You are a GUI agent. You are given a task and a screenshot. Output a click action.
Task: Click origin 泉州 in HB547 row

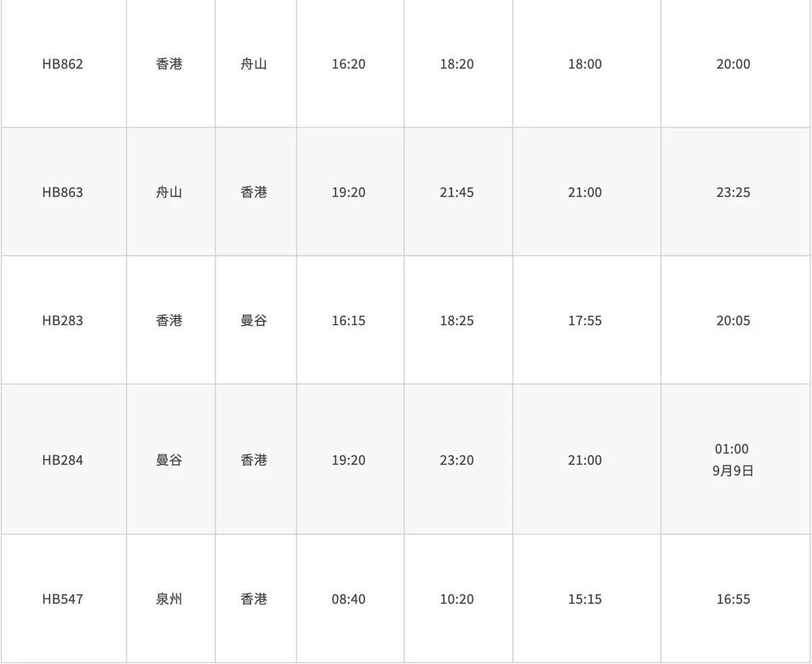[169, 599]
